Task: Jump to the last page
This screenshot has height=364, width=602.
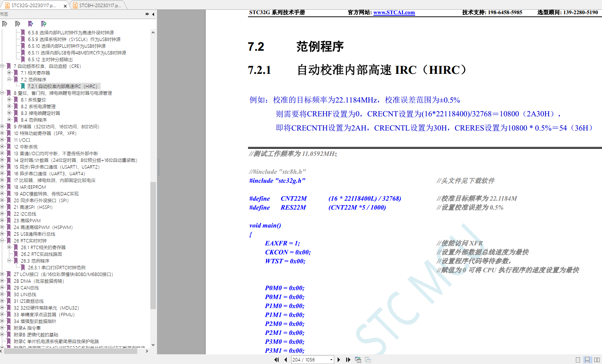Action: [348, 360]
